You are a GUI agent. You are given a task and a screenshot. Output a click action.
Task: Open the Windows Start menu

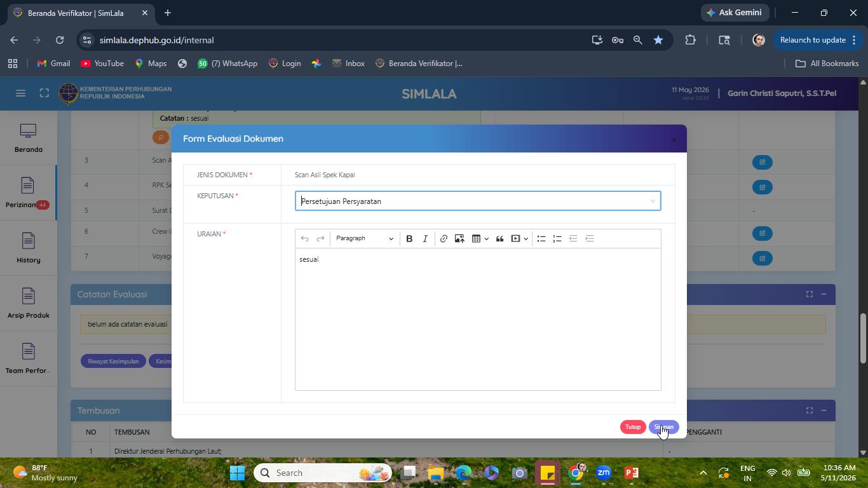tap(237, 473)
